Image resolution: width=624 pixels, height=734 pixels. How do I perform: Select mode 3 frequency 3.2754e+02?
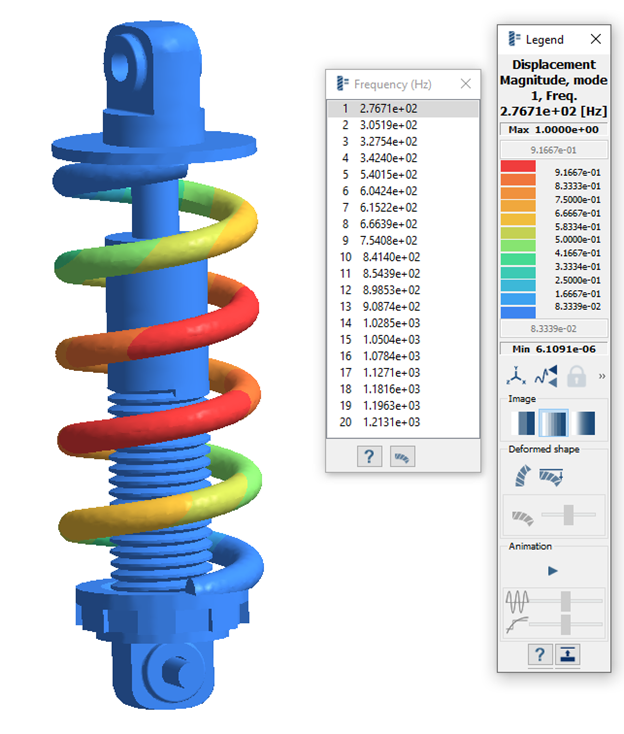click(x=403, y=141)
